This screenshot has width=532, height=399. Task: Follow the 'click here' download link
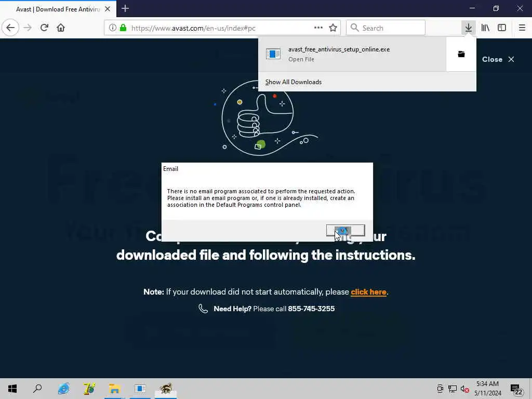point(368,292)
